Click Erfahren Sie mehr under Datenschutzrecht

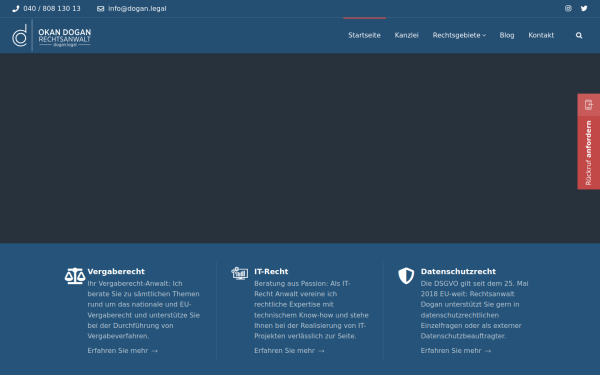click(x=456, y=351)
